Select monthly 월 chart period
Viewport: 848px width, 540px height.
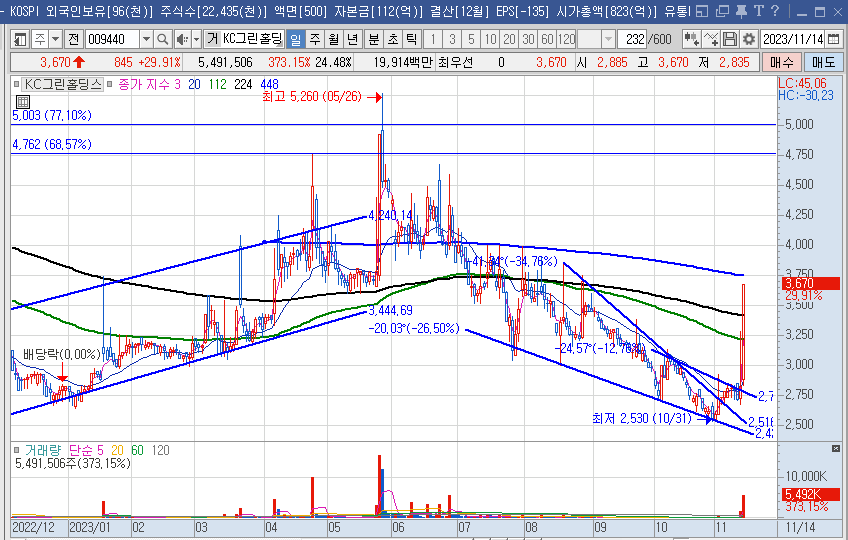pyautogui.click(x=334, y=39)
